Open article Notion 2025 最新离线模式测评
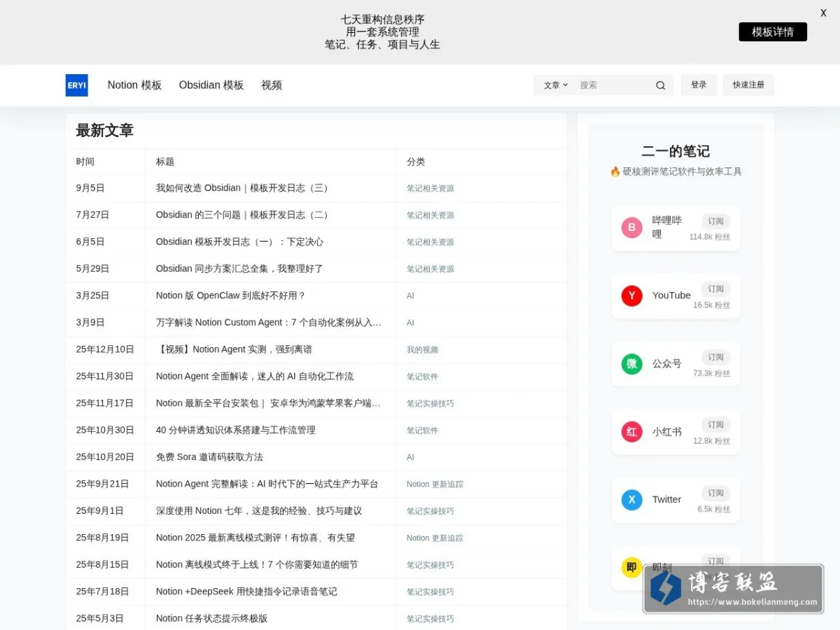 255,538
